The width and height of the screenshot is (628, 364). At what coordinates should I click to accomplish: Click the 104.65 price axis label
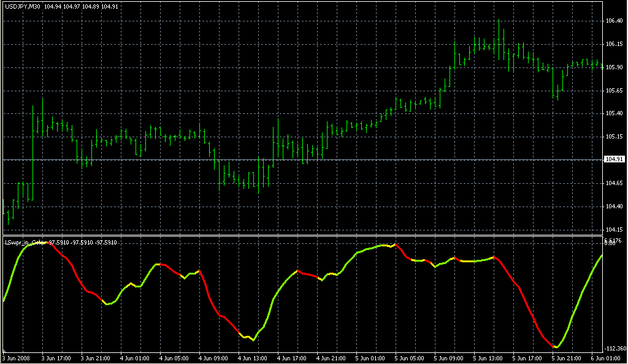click(614, 183)
